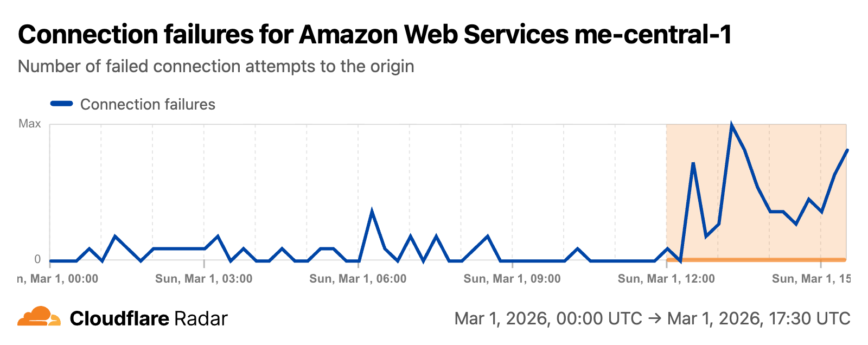
Task: Click the end time Mar 1, 2026, 17:30 UTC
Action: tap(758, 318)
